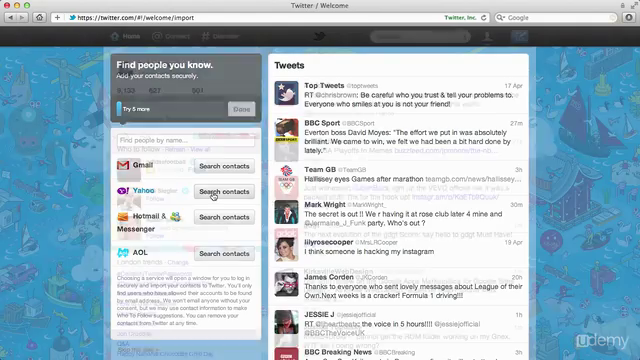The width and height of the screenshot is (640, 360).
Task: Click the Hotmail envelope icon
Action: [x=123, y=216]
